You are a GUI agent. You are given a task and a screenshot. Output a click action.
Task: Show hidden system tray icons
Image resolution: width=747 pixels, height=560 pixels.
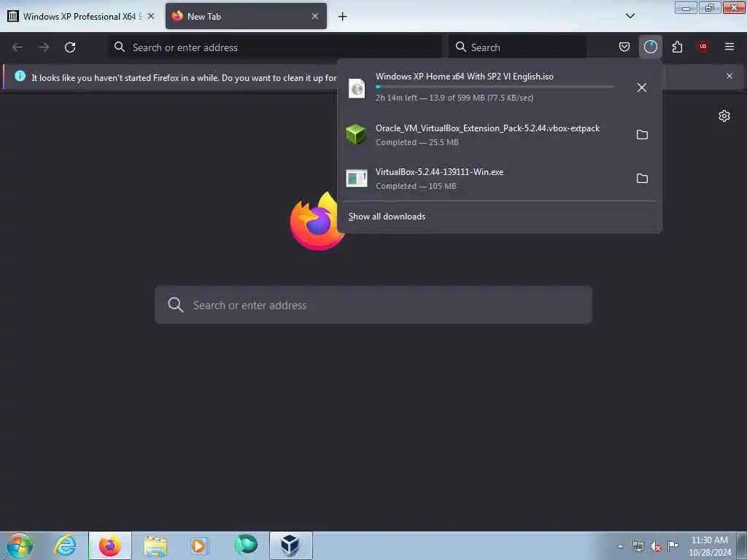click(x=620, y=547)
